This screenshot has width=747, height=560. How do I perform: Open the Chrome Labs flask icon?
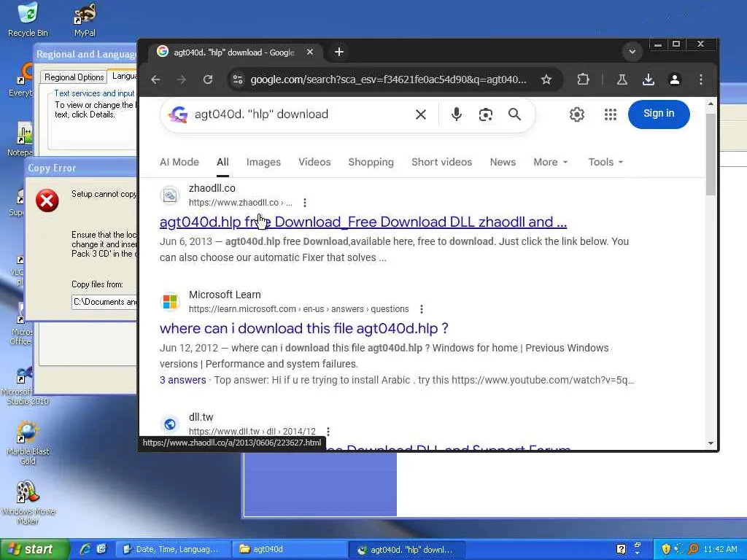point(622,79)
